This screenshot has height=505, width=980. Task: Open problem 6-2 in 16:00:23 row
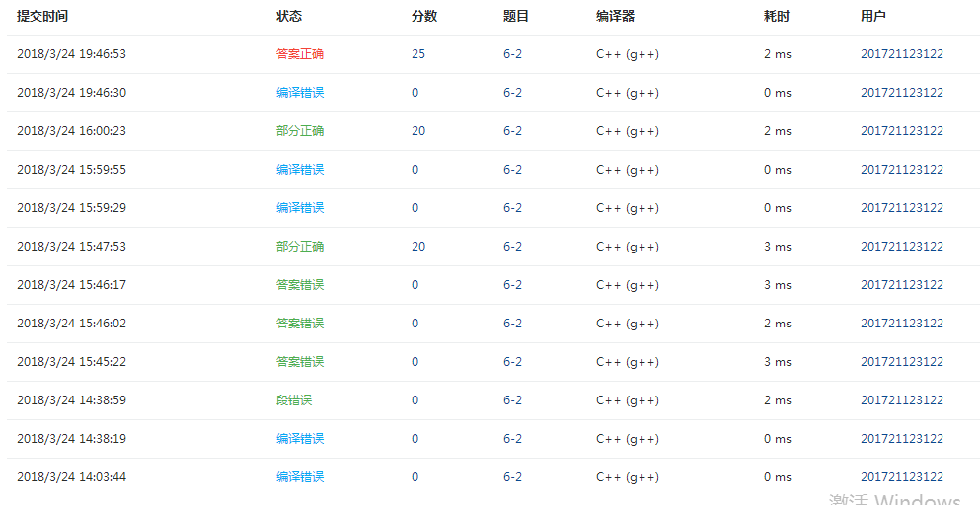[512, 131]
